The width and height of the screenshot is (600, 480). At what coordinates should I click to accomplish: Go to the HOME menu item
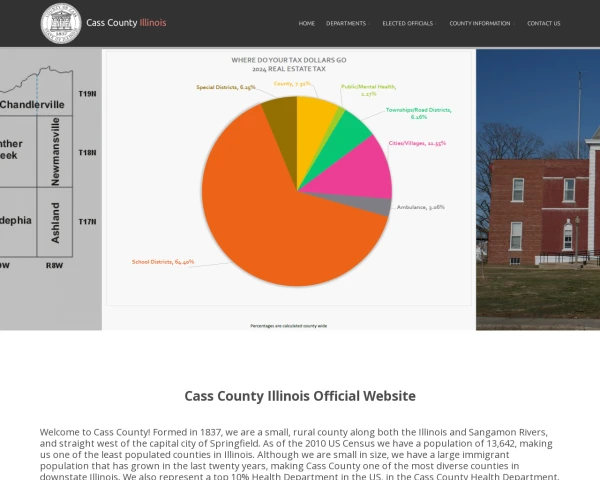point(307,23)
